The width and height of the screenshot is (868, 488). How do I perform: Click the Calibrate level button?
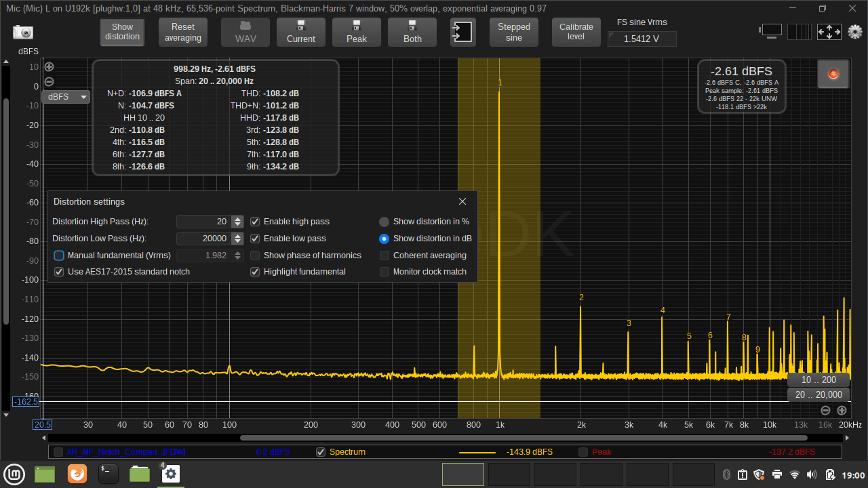pyautogui.click(x=576, y=32)
